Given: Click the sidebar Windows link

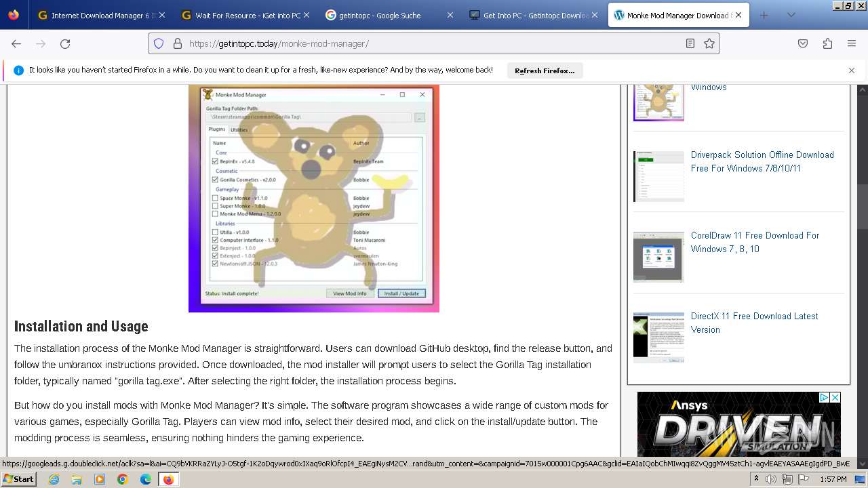Looking at the screenshot, I should click(x=709, y=87).
